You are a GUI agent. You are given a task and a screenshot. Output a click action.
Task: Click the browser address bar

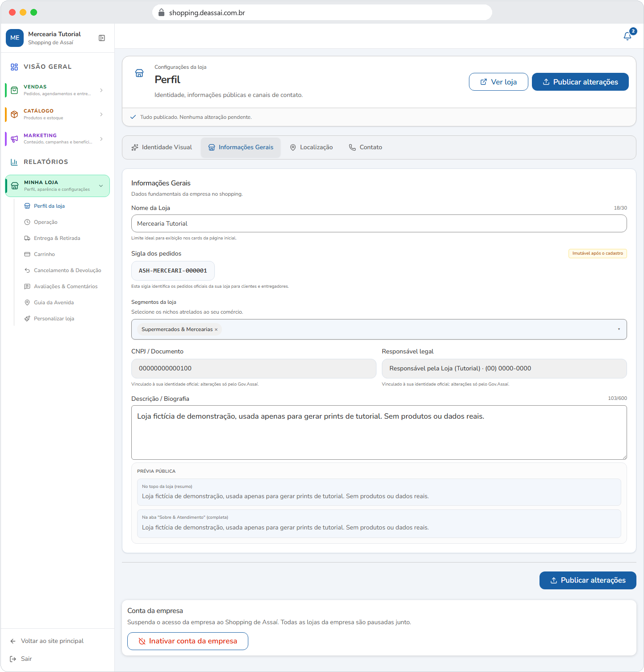322,13
